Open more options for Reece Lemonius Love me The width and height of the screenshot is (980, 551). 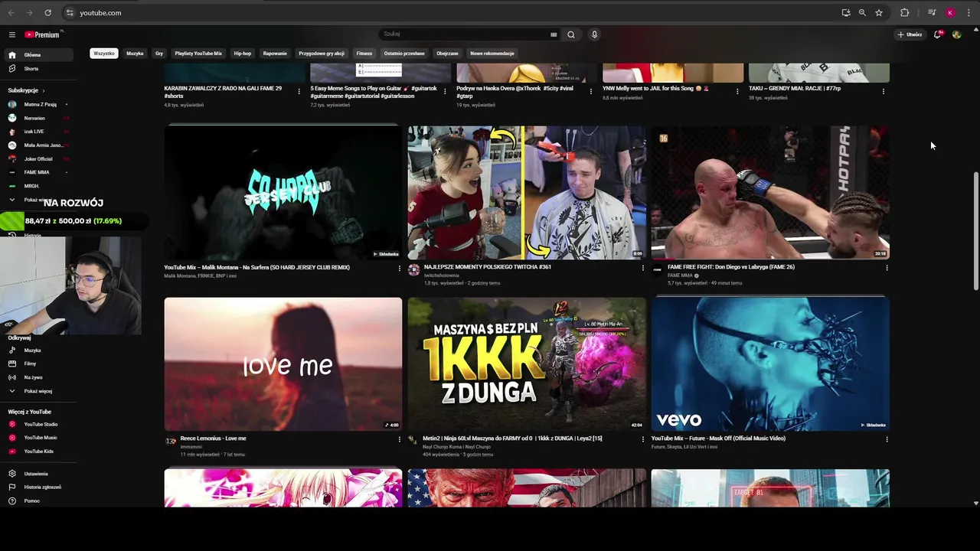click(399, 439)
